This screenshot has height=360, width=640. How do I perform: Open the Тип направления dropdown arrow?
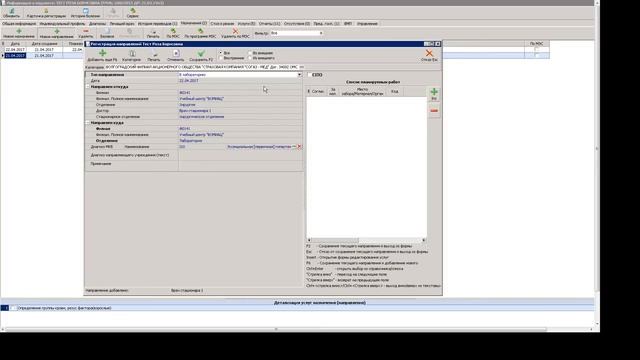pyautogui.click(x=299, y=75)
